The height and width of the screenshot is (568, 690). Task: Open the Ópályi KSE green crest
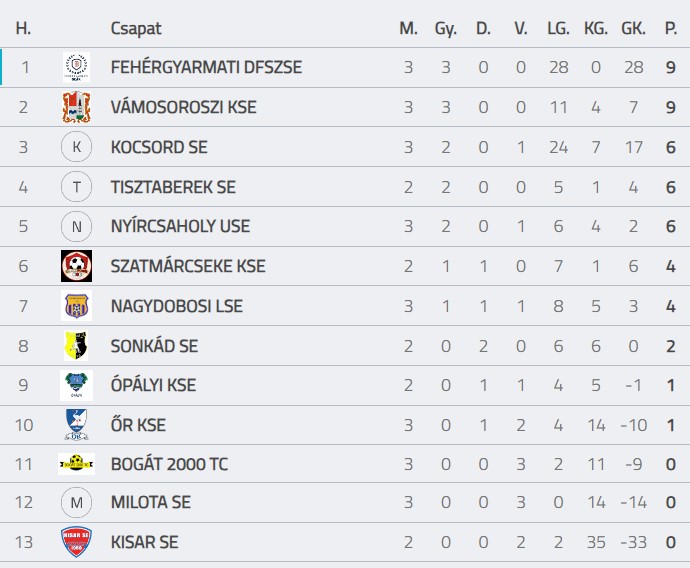point(77,385)
